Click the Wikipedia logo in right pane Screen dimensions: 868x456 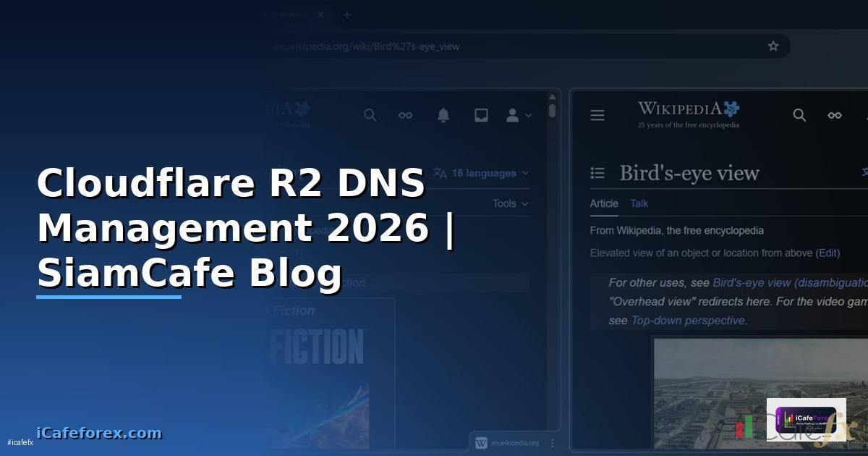pos(689,114)
